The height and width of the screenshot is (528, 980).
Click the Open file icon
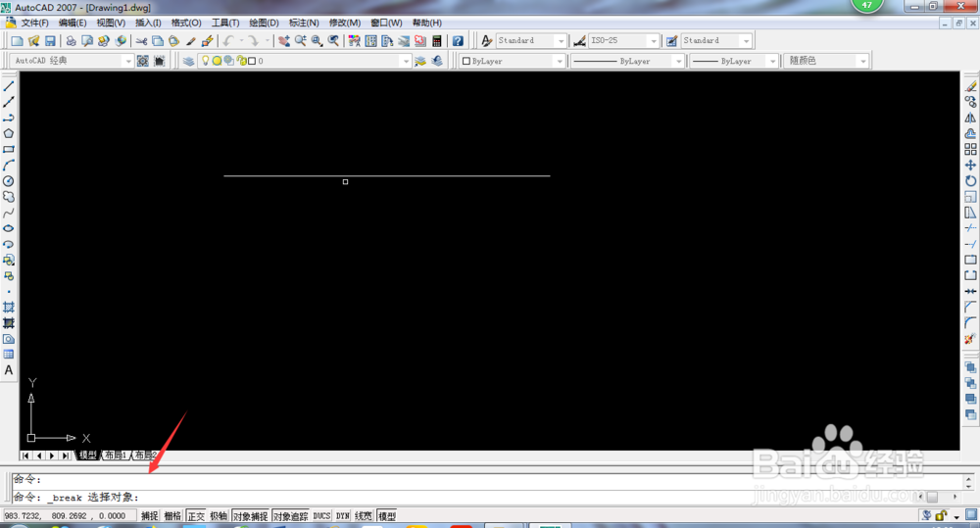tap(33, 40)
